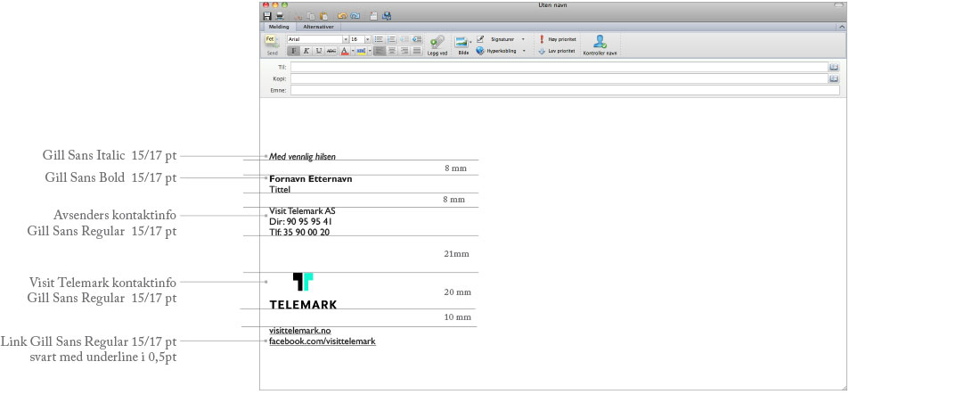Click the undo arrow icon
The width and height of the screenshot is (980, 419).
[342, 16]
